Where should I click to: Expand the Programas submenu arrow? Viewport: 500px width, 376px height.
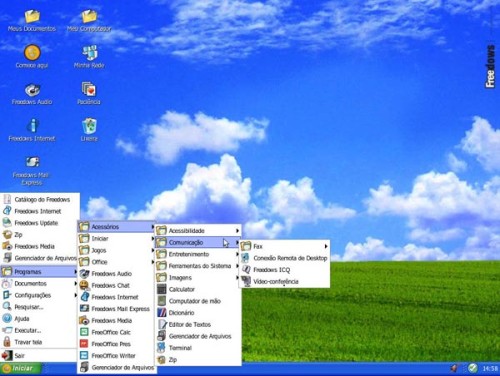pyautogui.click(x=75, y=272)
